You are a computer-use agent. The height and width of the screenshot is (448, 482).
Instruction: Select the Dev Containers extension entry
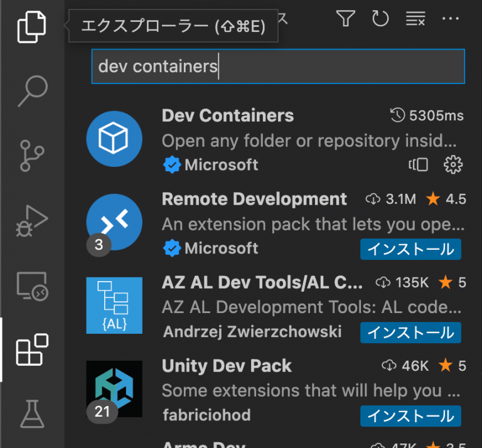tap(276, 139)
